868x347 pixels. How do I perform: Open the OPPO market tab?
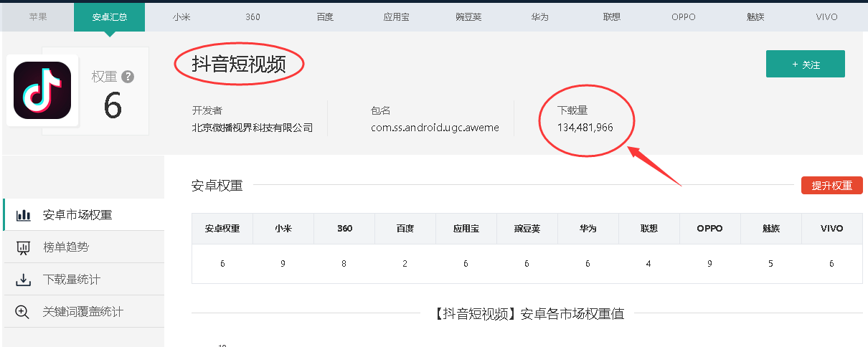click(x=684, y=17)
